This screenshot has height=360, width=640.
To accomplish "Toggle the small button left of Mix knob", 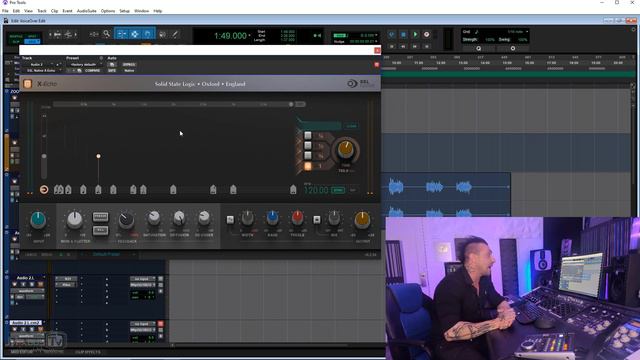I will [317, 220].
